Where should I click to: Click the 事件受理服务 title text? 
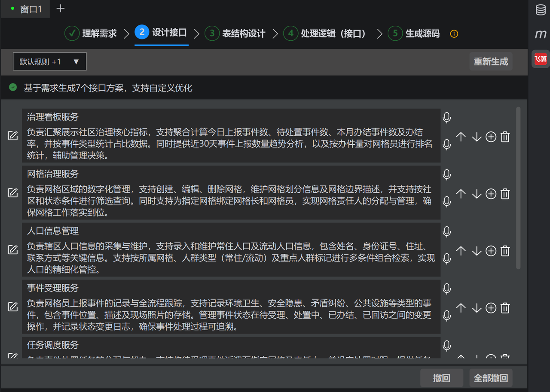click(53, 288)
